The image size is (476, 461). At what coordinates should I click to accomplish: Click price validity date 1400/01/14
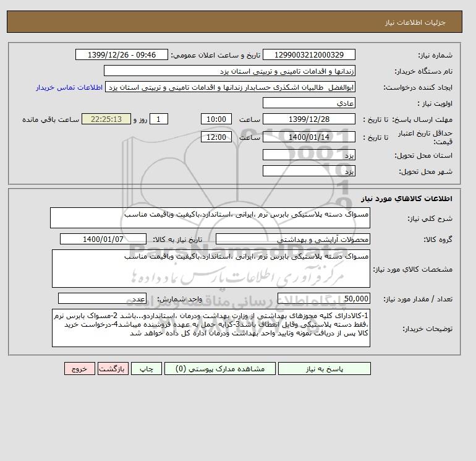309,137
